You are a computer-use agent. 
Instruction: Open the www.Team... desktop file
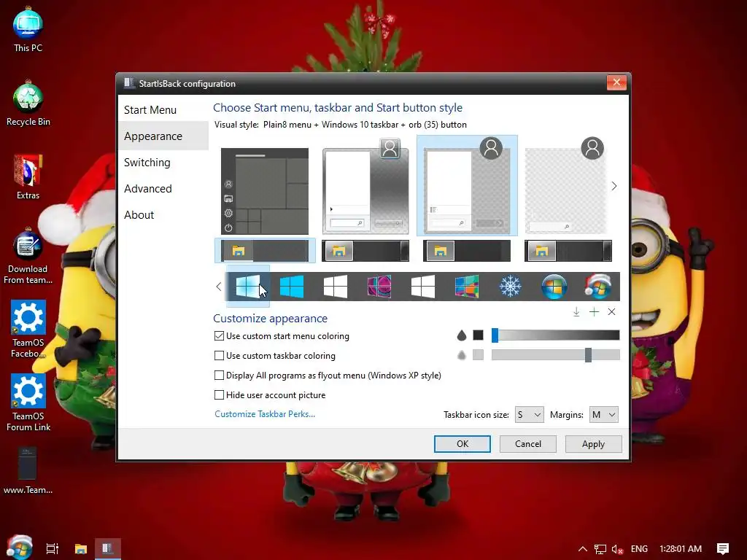tap(28, 471)
